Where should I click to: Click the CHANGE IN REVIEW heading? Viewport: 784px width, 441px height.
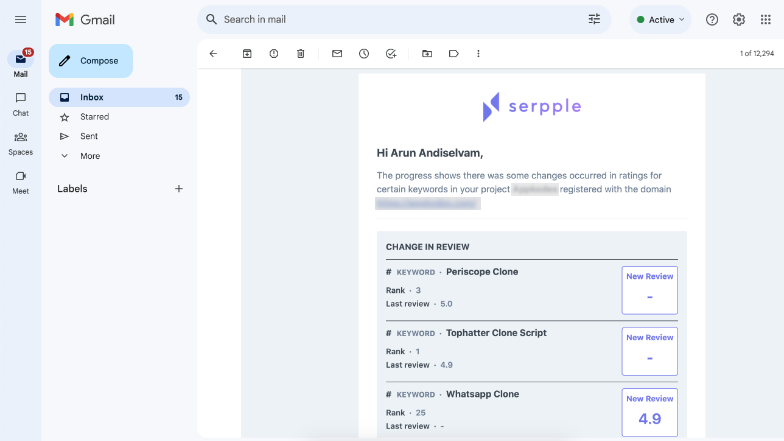pos(428,247)
